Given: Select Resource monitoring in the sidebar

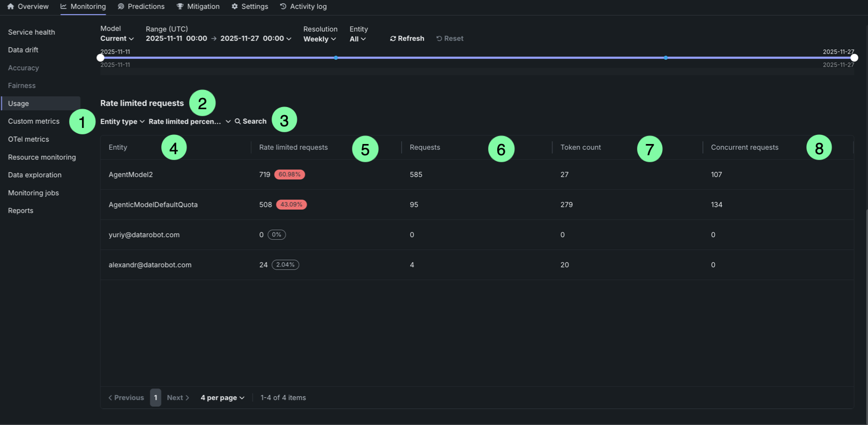Looking at the screenshot, I should click(x=42, y=157).
